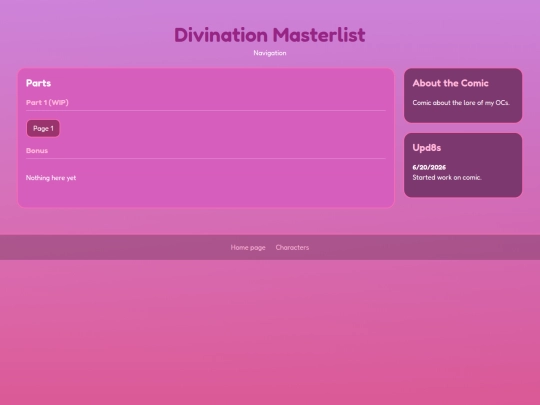The width and height of the screenshot is (540, 405).
Task: Select the Part 1 (WIP) subheading
Action: click(x=47, y=102)
